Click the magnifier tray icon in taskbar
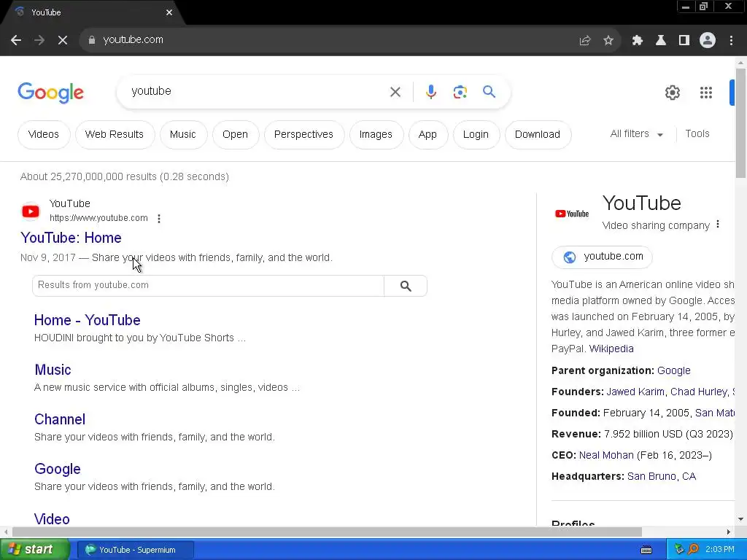This screenshot has width=747, height=560. [694, 550]
